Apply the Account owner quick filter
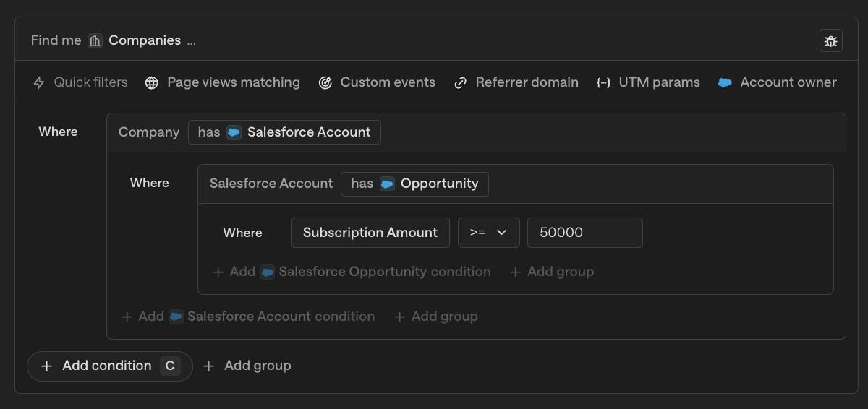 click(x=778, y=82)
